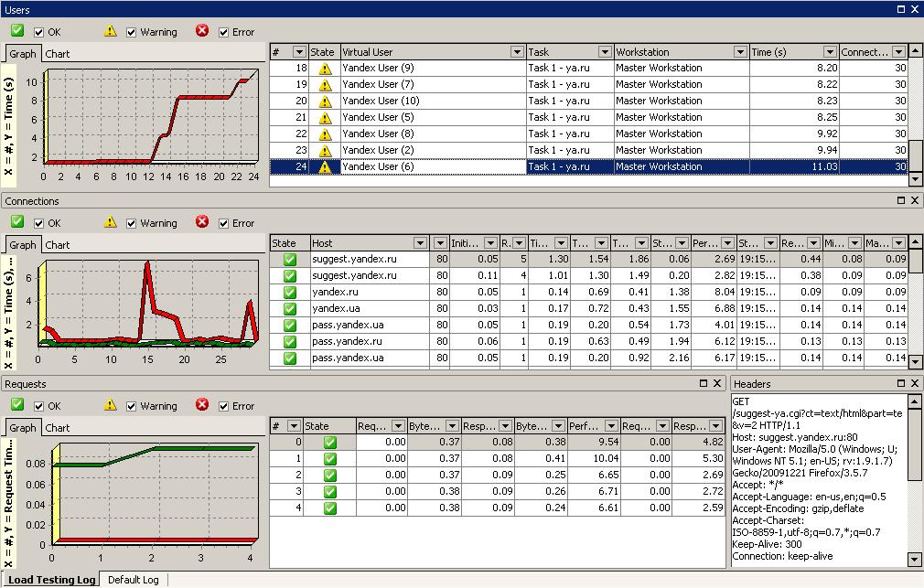The height and width of the screenshot is (588, 924).
Task: Click the warning icon for Yandex User (6)
Action: [x=325, y=167]
